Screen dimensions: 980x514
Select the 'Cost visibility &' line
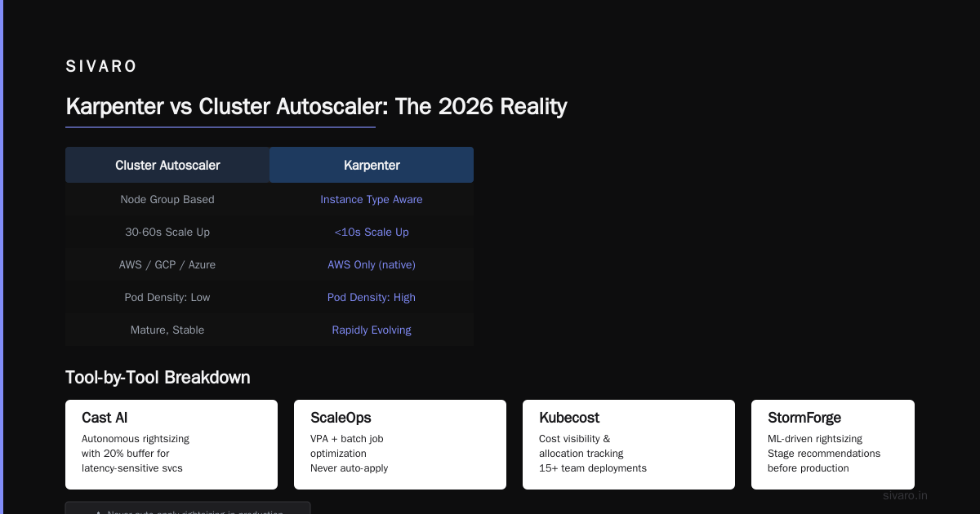click(x=574, y=439)
